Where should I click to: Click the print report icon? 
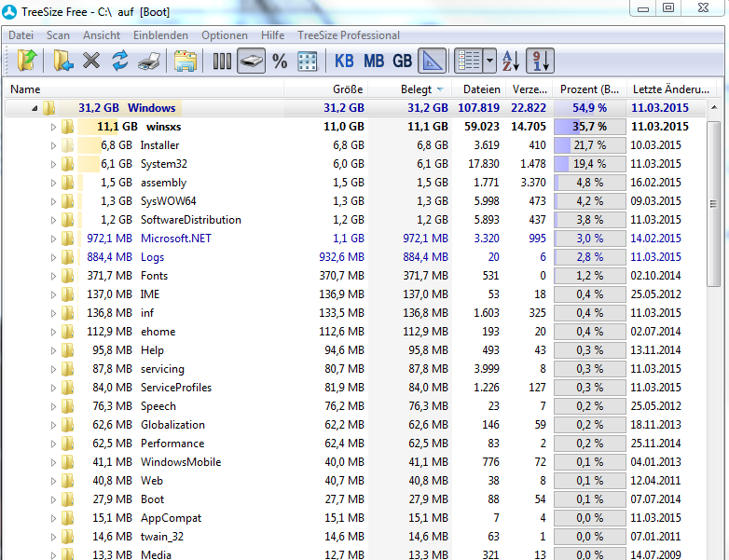(x=149, y=61)
